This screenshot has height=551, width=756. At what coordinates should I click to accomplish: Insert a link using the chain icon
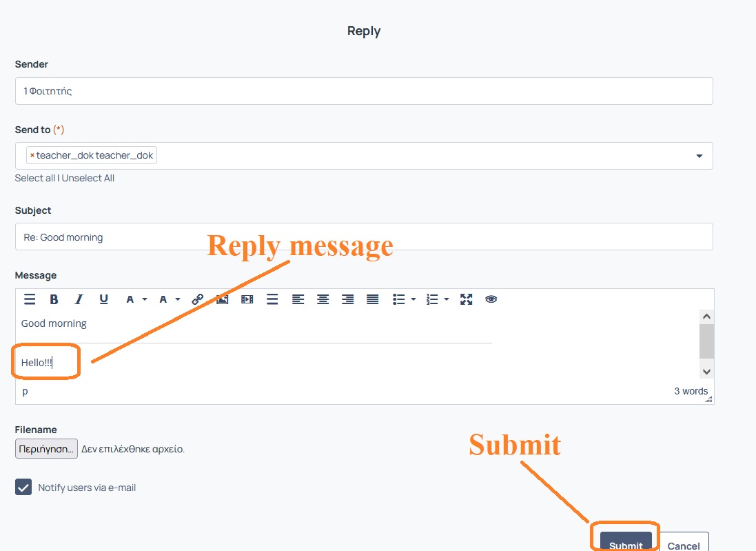[198, 299]
